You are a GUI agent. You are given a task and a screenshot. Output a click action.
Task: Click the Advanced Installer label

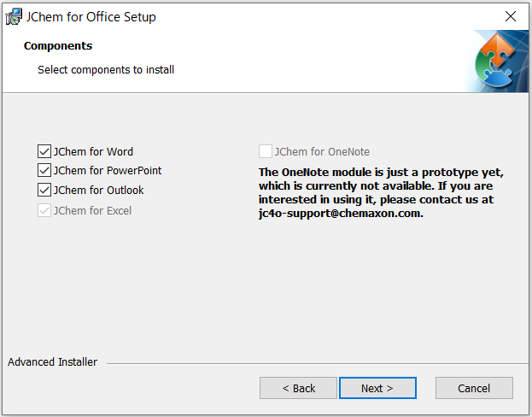tap(53, 362)
